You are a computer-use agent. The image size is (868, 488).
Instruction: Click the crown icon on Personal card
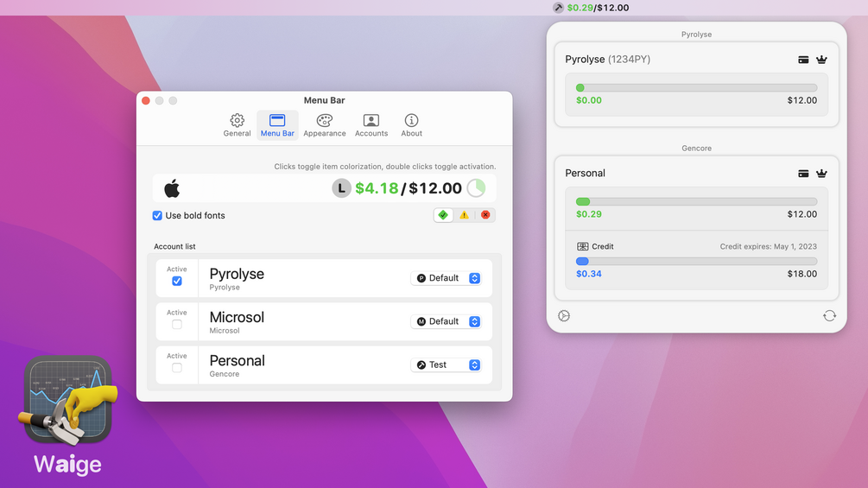821,174
